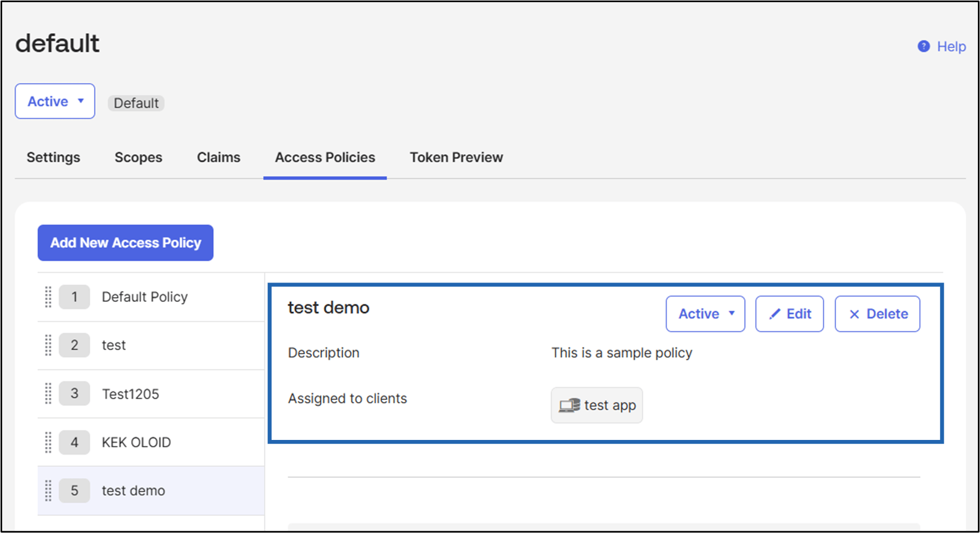Open the authorization server Active status dropdown
Image resolution: width=980 pixels, height=533 pixels.
coord(55,101)
